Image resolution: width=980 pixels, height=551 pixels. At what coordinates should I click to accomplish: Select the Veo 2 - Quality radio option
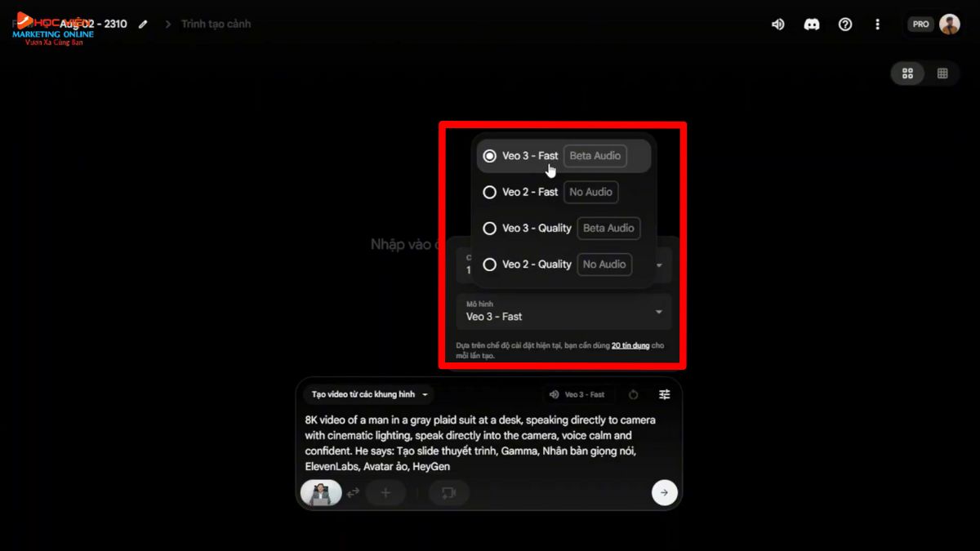point(563,264)
